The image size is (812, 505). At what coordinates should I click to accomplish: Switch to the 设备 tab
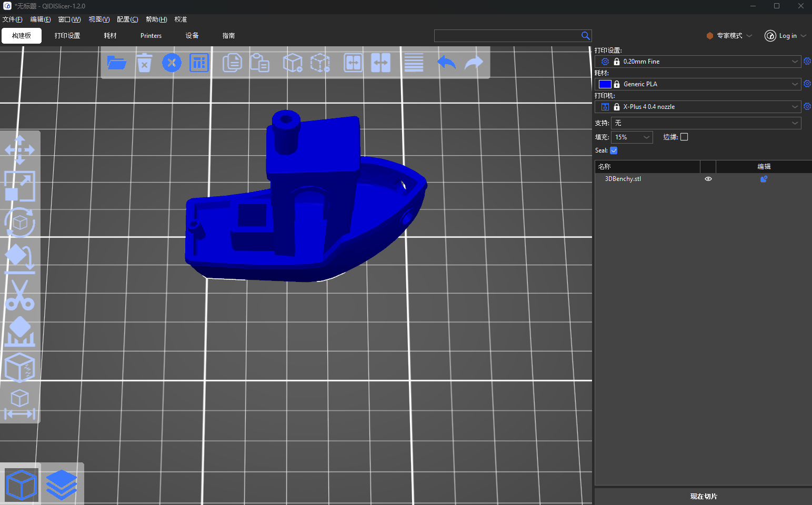click(192, 36)
